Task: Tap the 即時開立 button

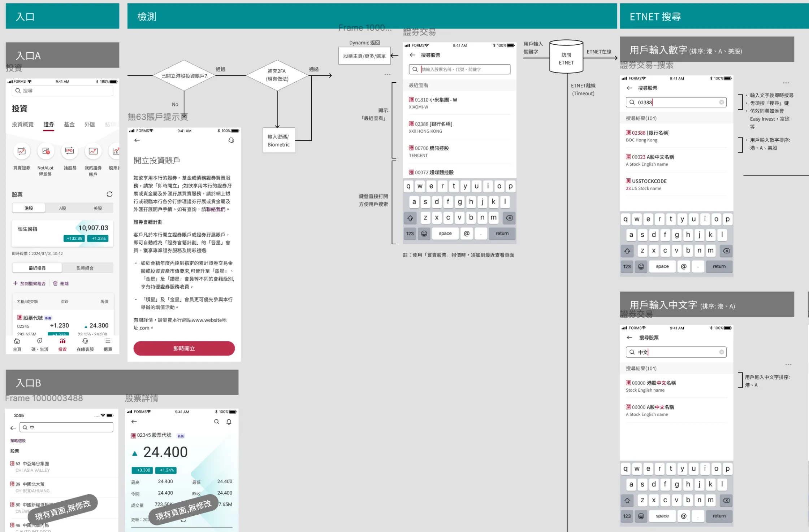Action: [184, 348]
